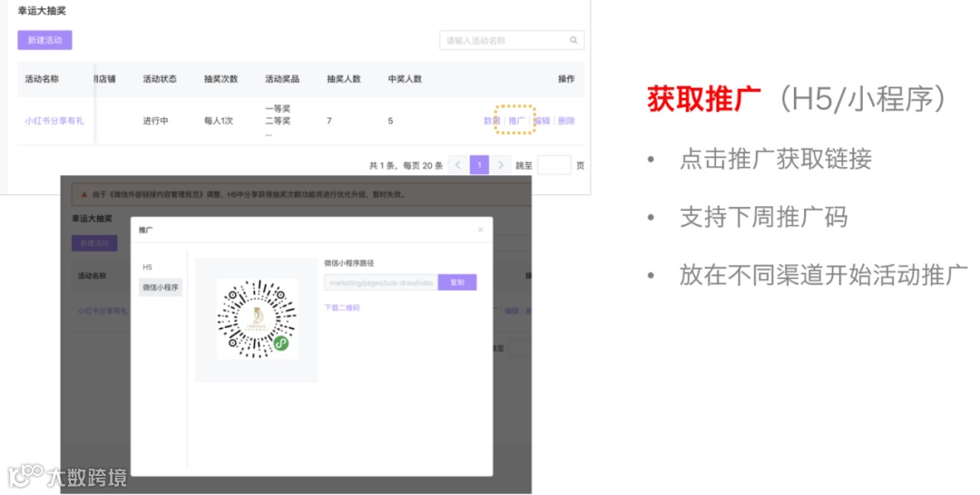
Task: Click the 中奖人数 column header
Action: pyautogui.click(x=405, y=79)
